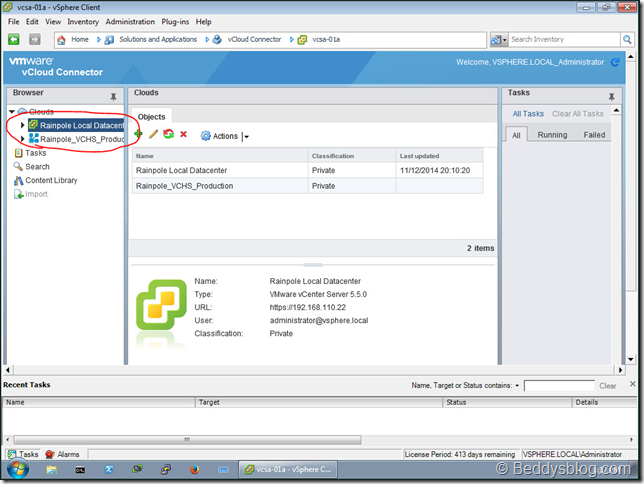
Task: Open the Windows Start menu
Action: [x=18, y=469]
